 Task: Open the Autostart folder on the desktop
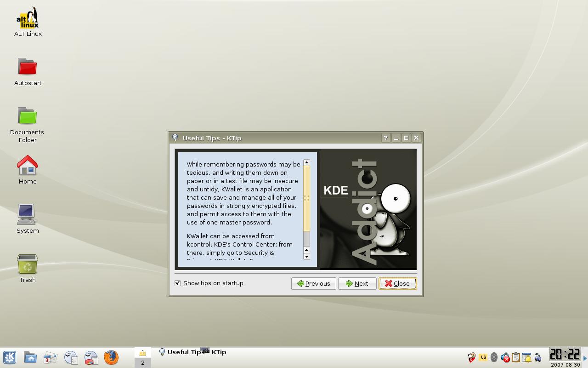pyautogui.click(x=28, y=72)
